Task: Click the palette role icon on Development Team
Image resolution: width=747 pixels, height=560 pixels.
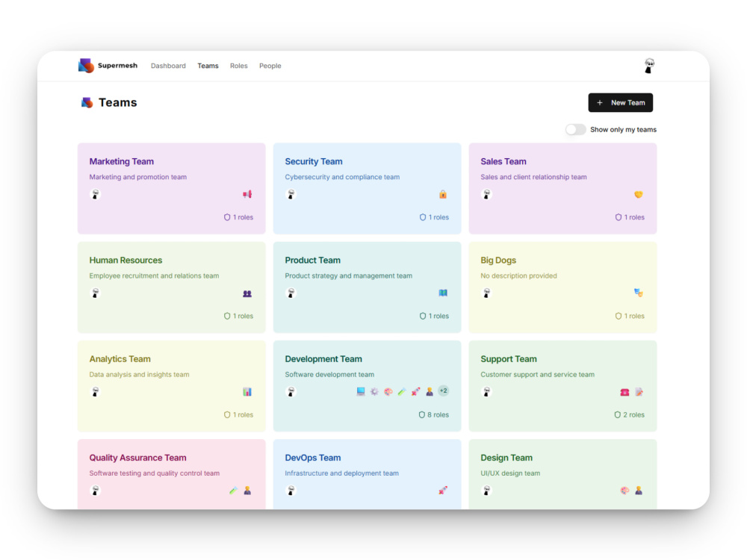Action: pos(388,391)
